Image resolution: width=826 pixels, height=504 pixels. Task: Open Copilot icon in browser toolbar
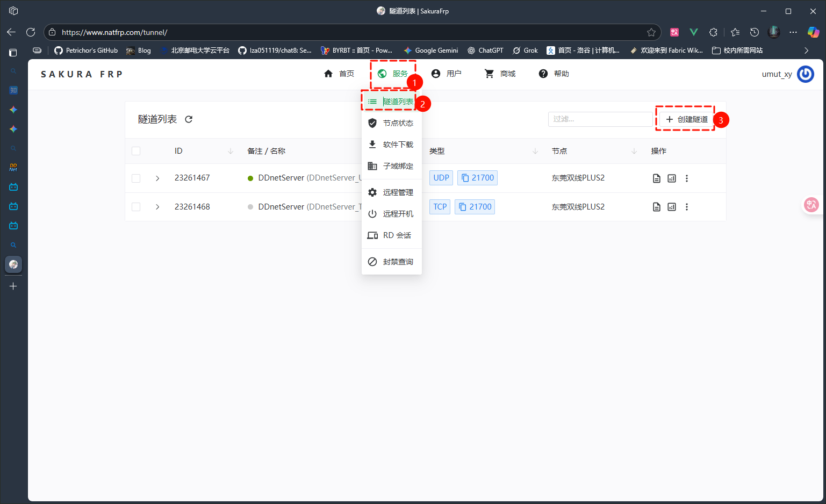(813, 32)
